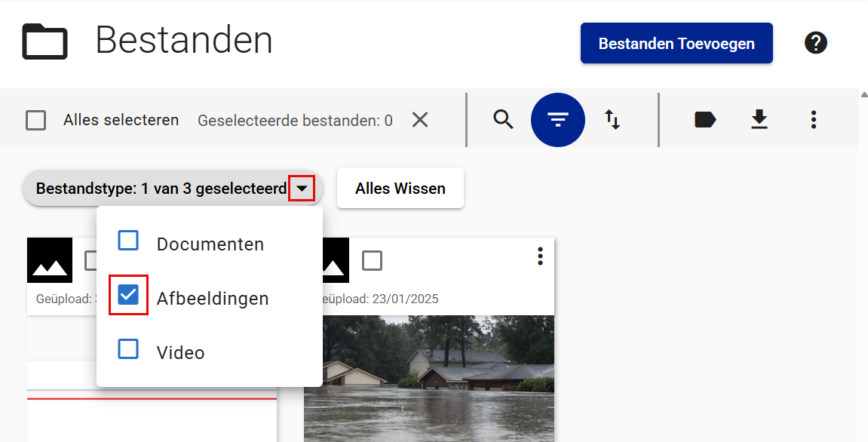Click the Bestanden Toevoegen button
The height and width of the screenshot is (442, 868).
click(676, 44)
